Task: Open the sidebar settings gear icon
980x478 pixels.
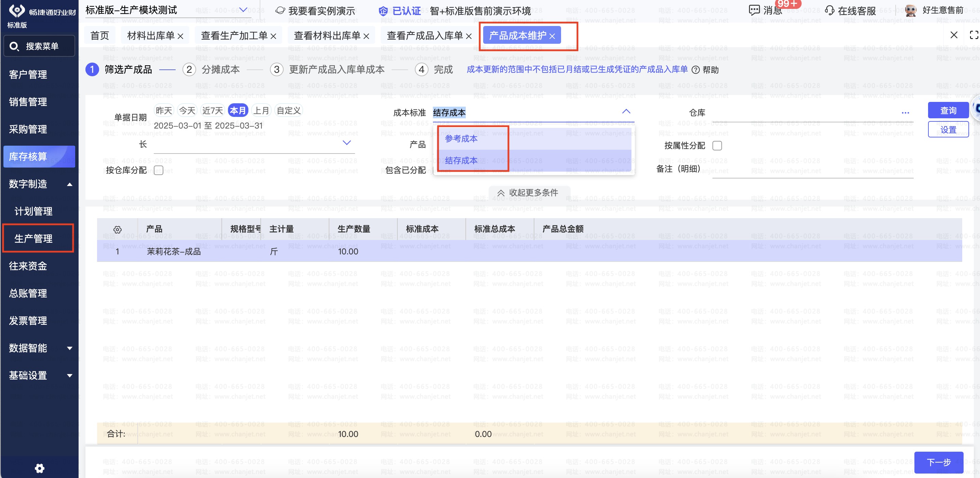Action: coord(40,468)
